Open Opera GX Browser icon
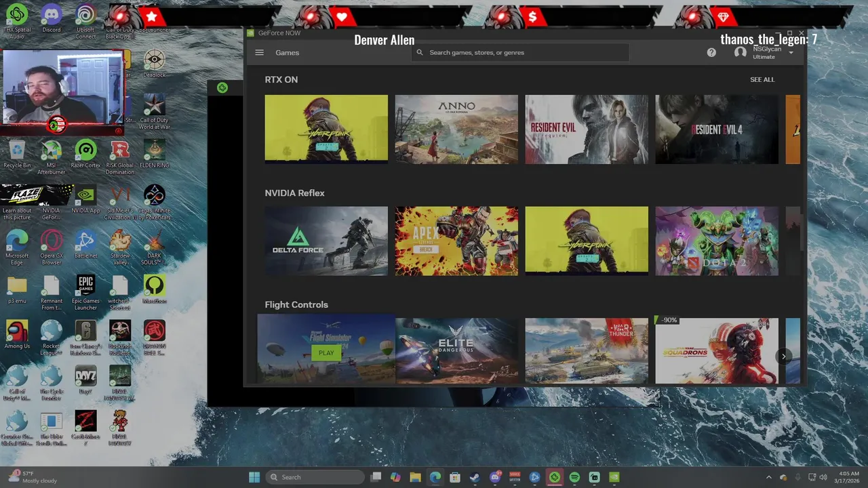Image resolution: width=868 pixels, height=488 pixels. pyautogui.click(x=52, y=247)
